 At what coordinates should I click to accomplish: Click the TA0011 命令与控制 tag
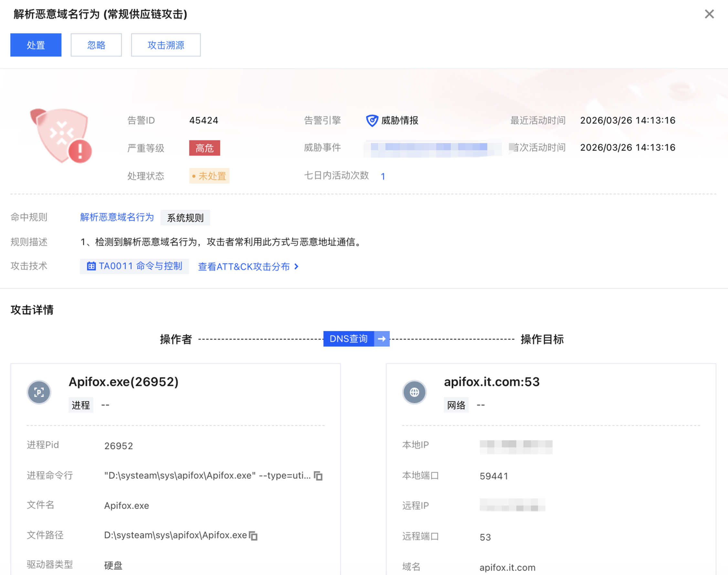(134, 266)
